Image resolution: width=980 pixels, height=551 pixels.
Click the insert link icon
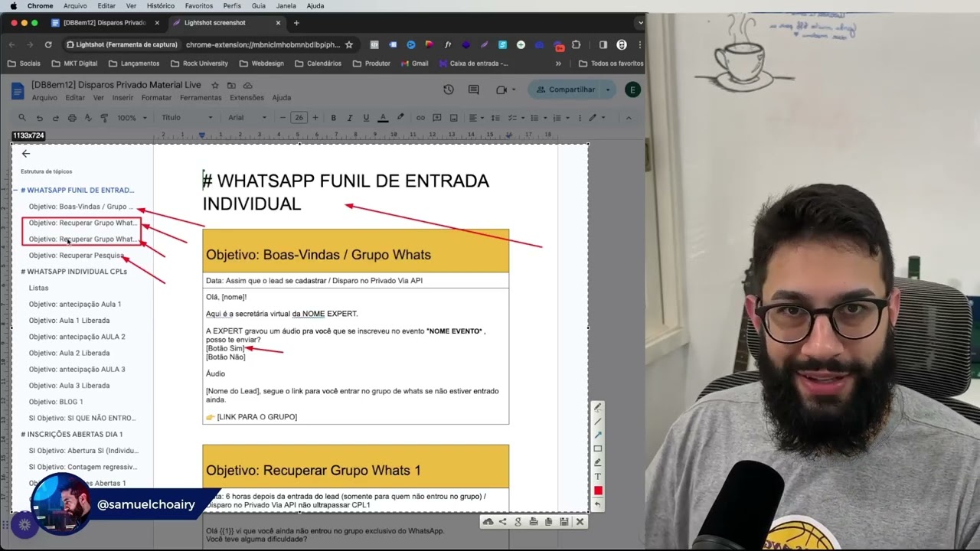420,118
